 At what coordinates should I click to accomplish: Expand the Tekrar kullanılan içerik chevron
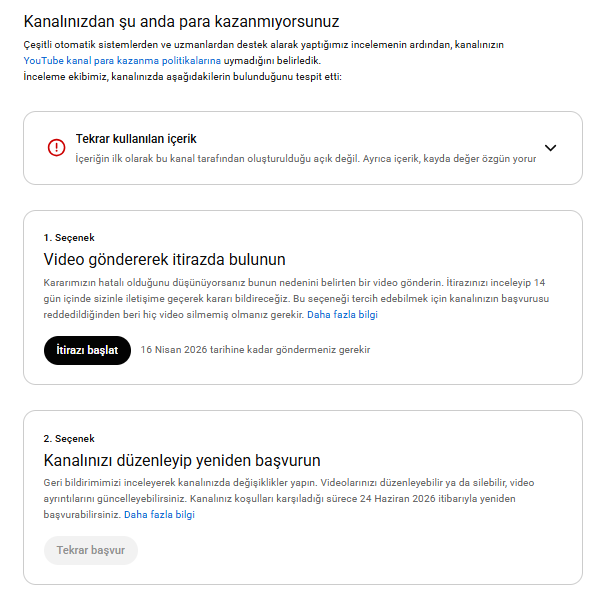(x=551, y=148)
